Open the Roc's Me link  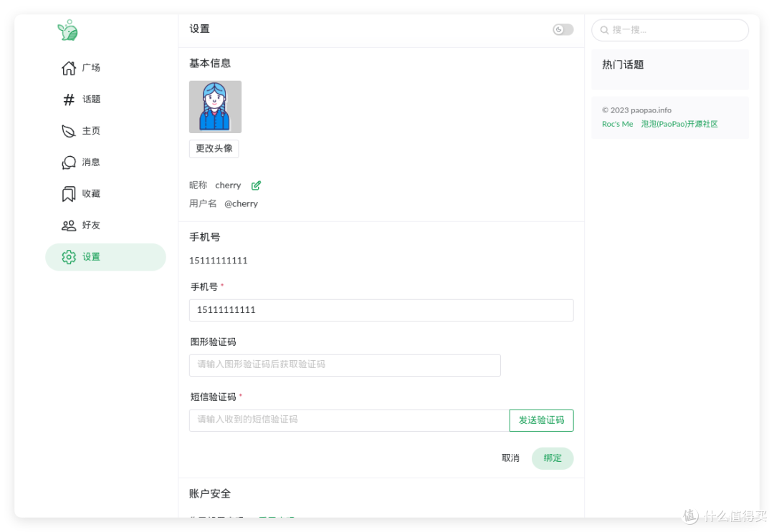point(617,125)
